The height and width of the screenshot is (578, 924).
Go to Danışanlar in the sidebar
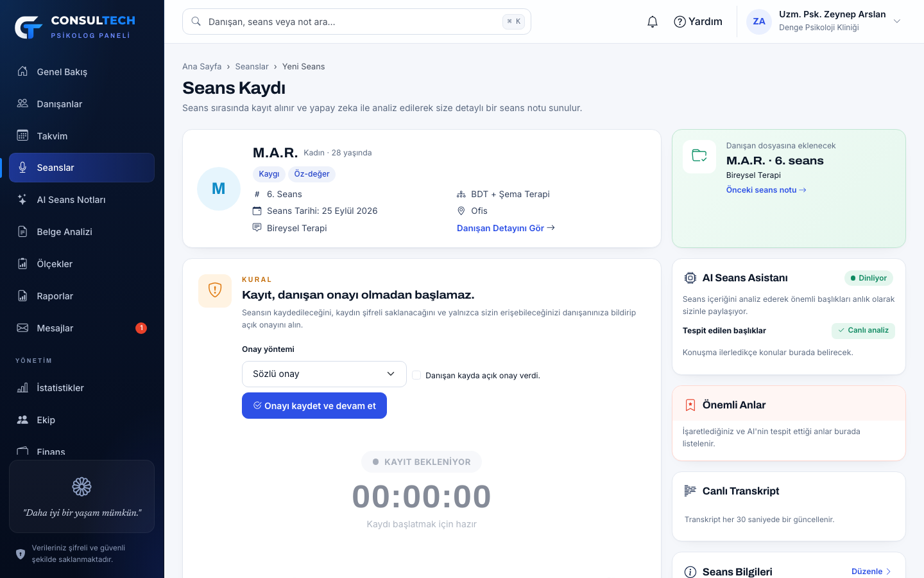click(x=81, y=104)
